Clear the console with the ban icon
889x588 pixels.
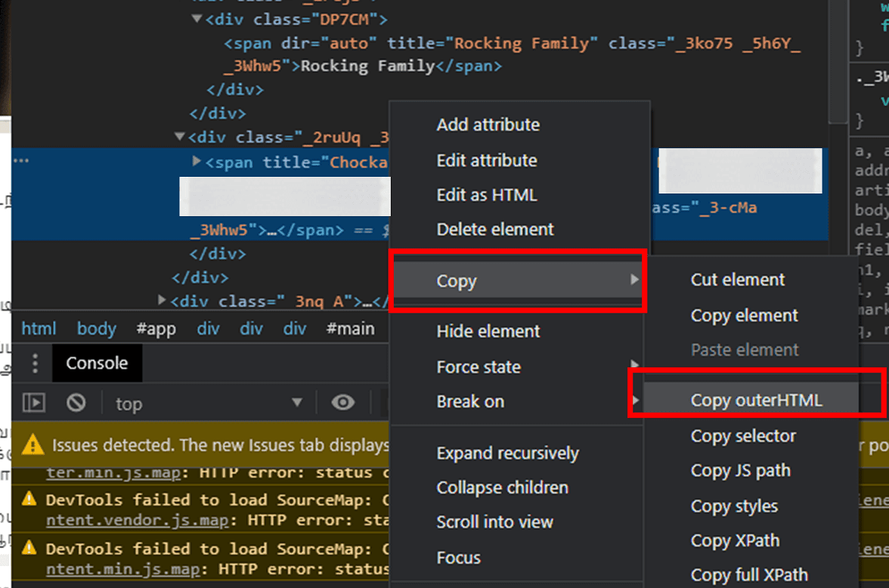point(76,403)
